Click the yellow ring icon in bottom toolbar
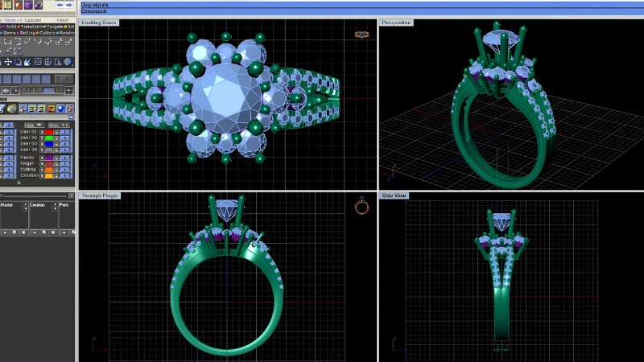The height and width of the screenshot is (362, 644). pyautogui.click(x=12, y=109)
